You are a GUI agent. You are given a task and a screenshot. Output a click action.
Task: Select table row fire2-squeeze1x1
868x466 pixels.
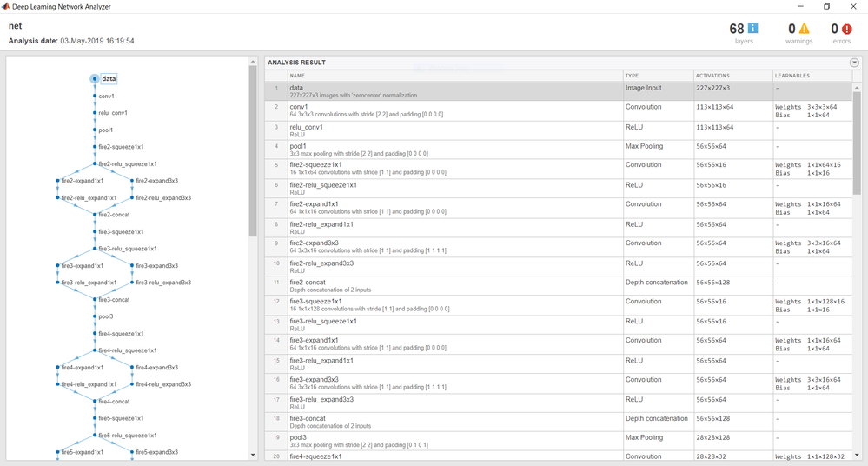[559, 169]
